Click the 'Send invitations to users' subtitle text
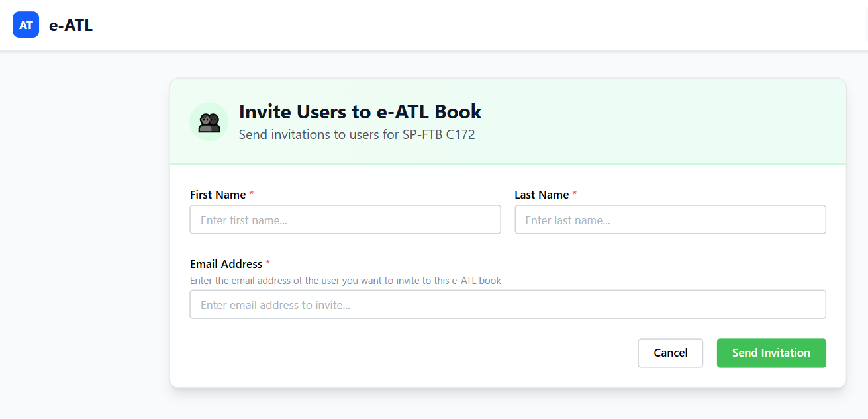868x419 pixels. tap(357, 134)
